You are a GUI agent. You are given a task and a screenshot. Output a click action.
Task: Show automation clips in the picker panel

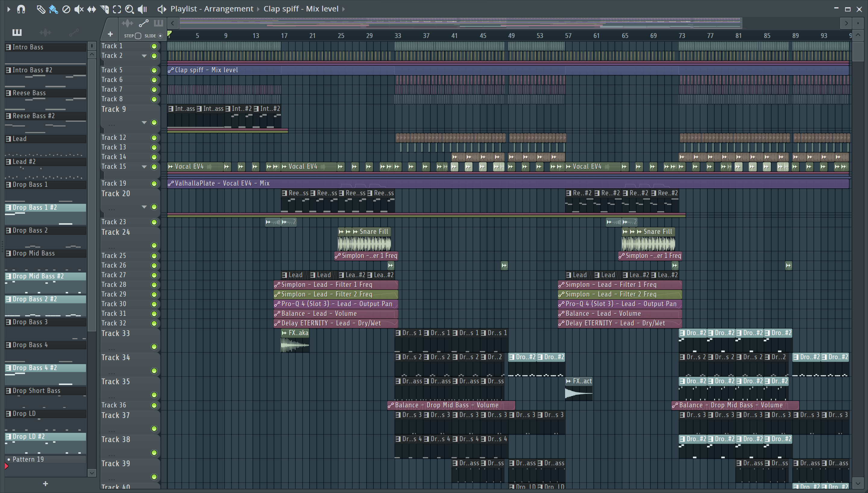coord(74,33)
